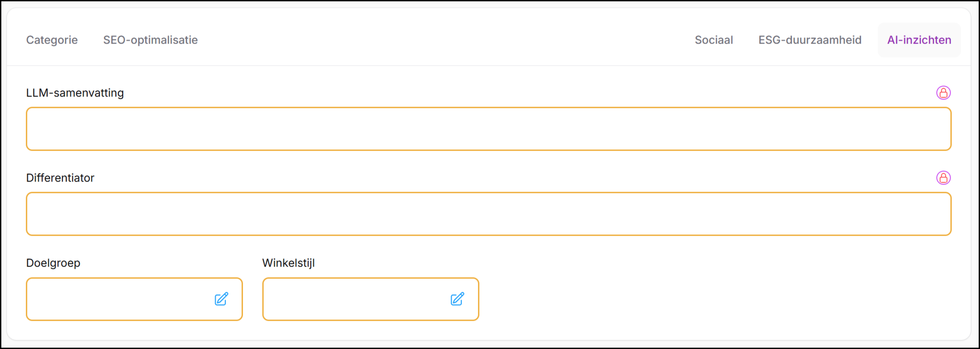Click empty gap between Doelgroep and Winkelstijl fields
The image size is (980, 349).
coord(253,299)
